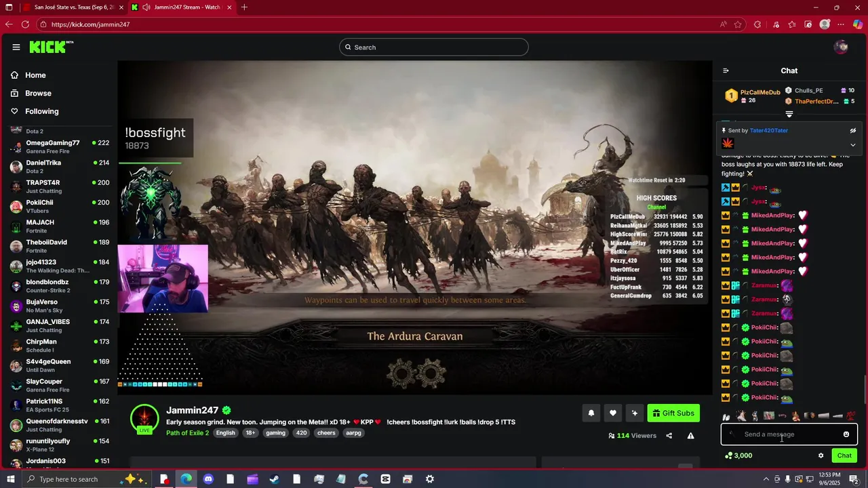This screenshot has height=488, width=868.
Task: Click the English tag
Action: (x=225, y=432)
